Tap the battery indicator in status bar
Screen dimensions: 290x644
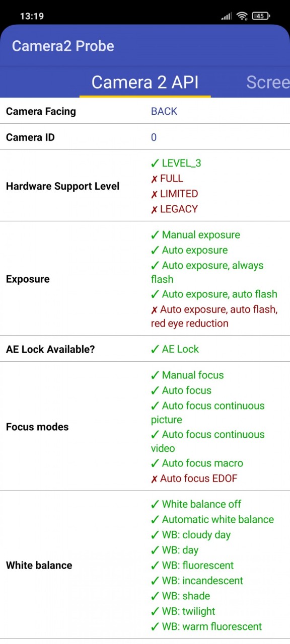click(260, 16)
